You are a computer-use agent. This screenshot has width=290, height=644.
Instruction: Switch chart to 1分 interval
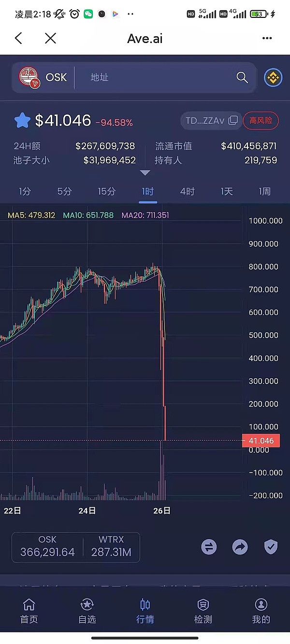25,191
